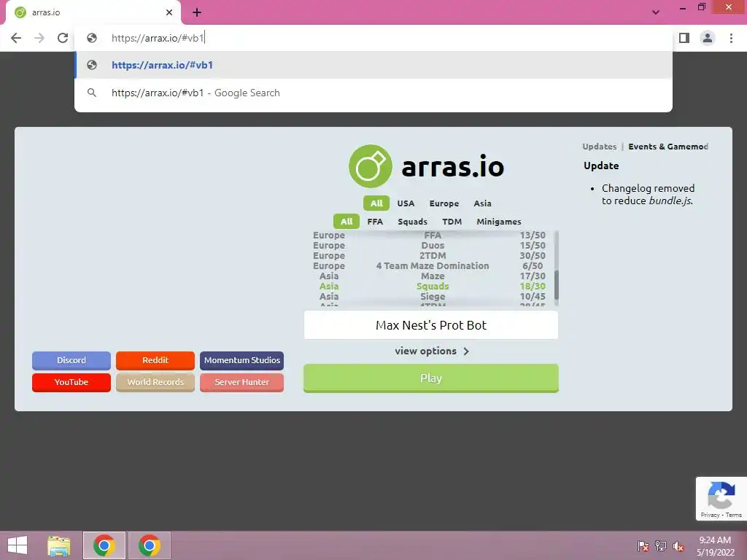Viewport: 747px width, 560px height.
Task: Open the Discord link button
Action: [x=71, y=360]
